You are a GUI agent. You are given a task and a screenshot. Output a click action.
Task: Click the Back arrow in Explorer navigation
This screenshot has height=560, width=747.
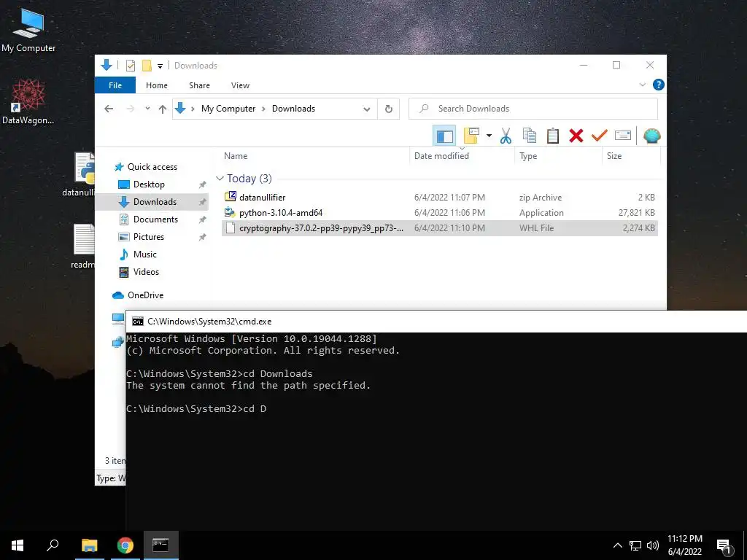click(109, 109)
